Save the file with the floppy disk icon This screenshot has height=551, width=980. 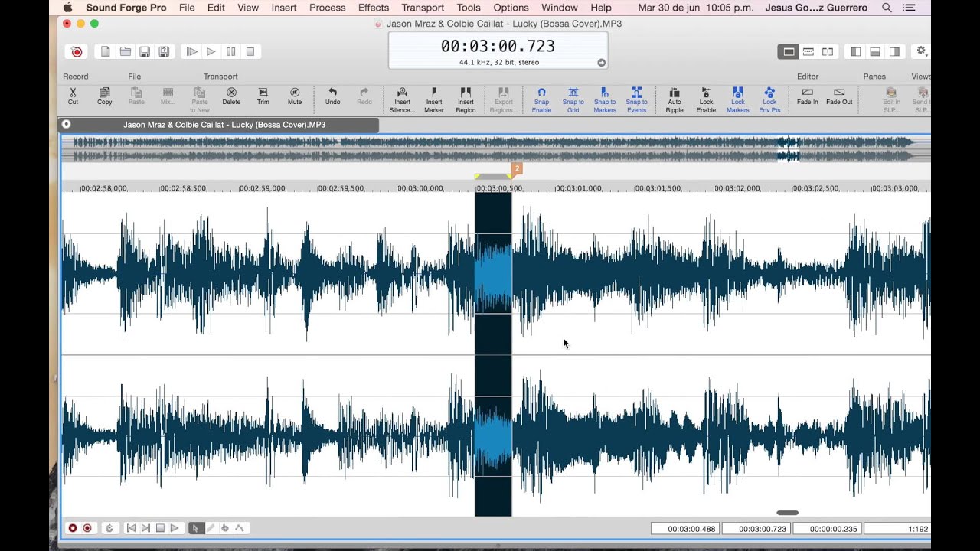[145, 52]
